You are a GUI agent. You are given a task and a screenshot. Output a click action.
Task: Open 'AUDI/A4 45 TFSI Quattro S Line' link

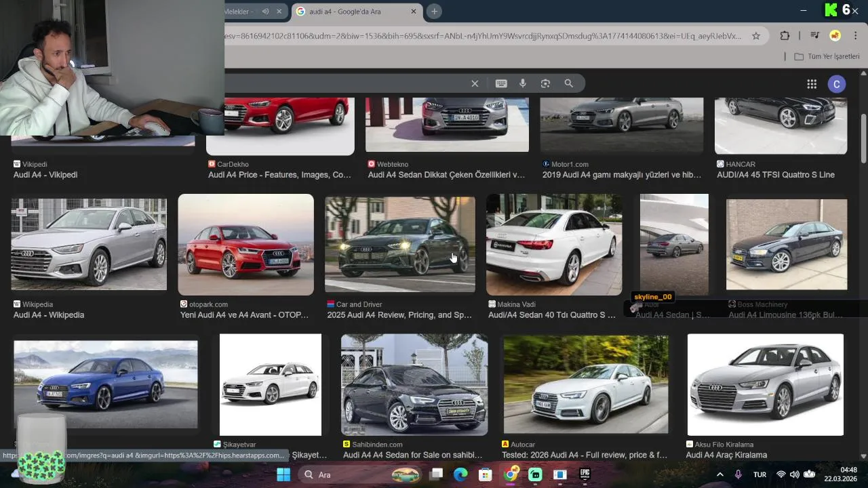point(776,175)
